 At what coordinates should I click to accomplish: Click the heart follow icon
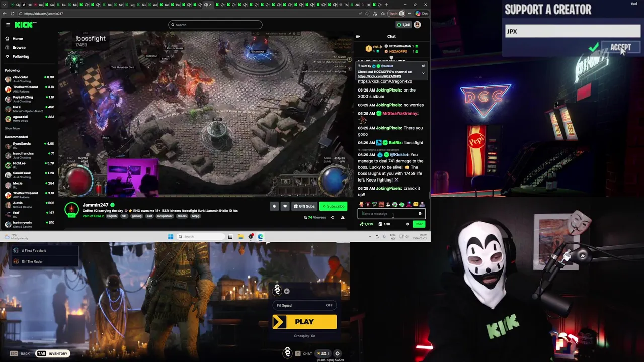click(x=285, y=206)
